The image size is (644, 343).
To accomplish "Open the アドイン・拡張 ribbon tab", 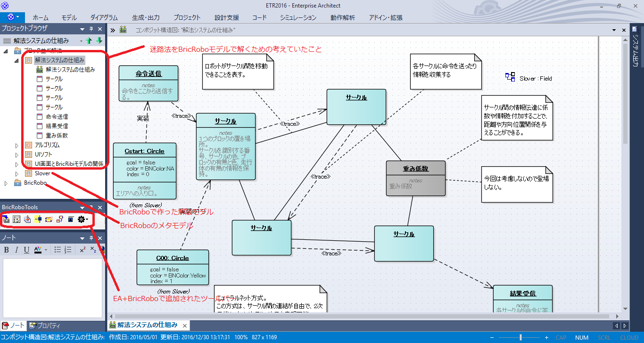I will click(x=386, y=17).
